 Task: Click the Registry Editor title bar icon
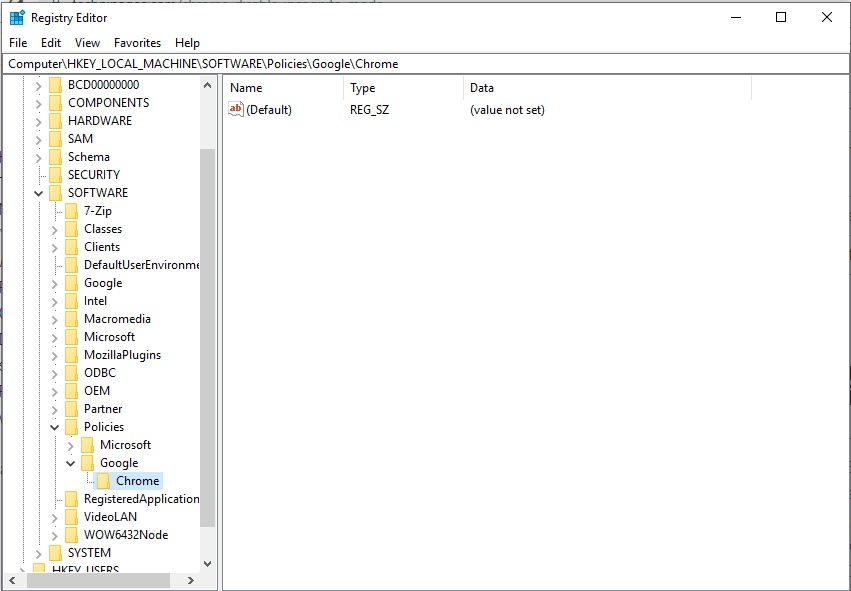[17, 18]
